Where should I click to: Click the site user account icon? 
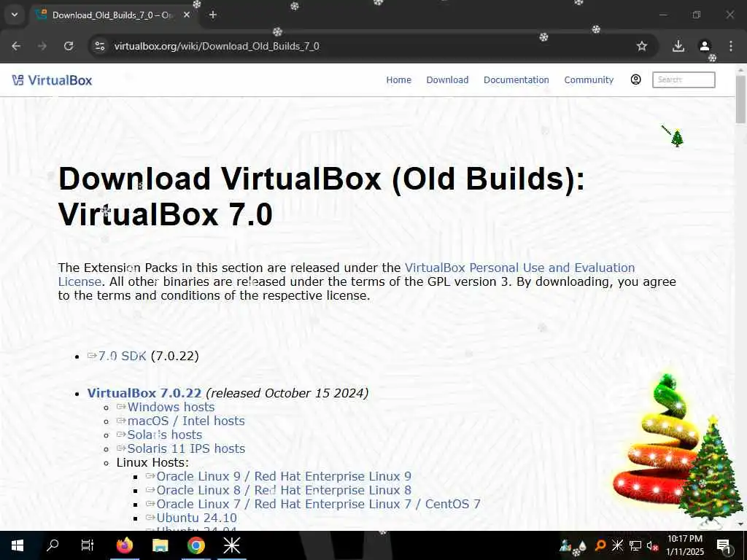[x=635, y=79]
